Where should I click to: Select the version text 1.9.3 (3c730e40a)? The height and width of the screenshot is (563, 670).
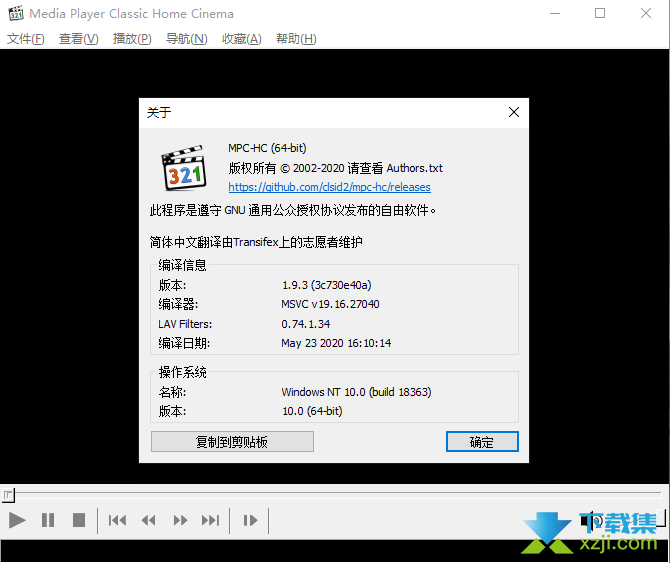326,285
